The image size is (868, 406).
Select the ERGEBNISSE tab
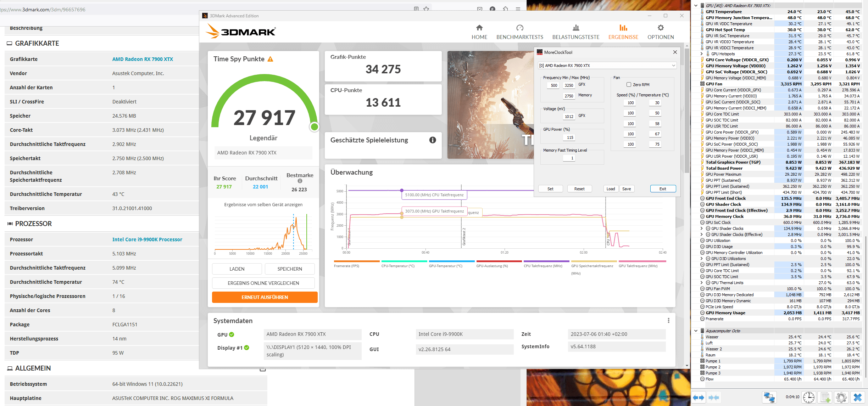coord(623,32)
